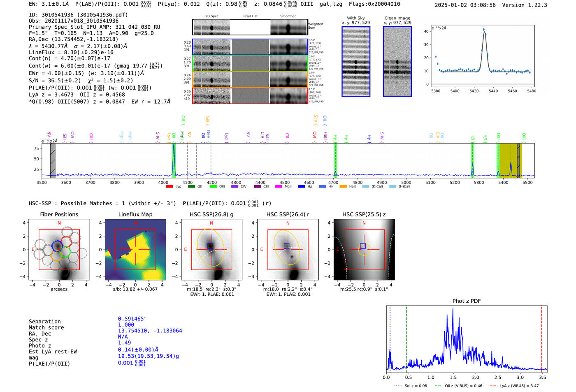This screenshot has width=576, height=392.
Task: Click the 'OII z (VIRUS) = 0.46' legend entry
Action: [458, 386]
